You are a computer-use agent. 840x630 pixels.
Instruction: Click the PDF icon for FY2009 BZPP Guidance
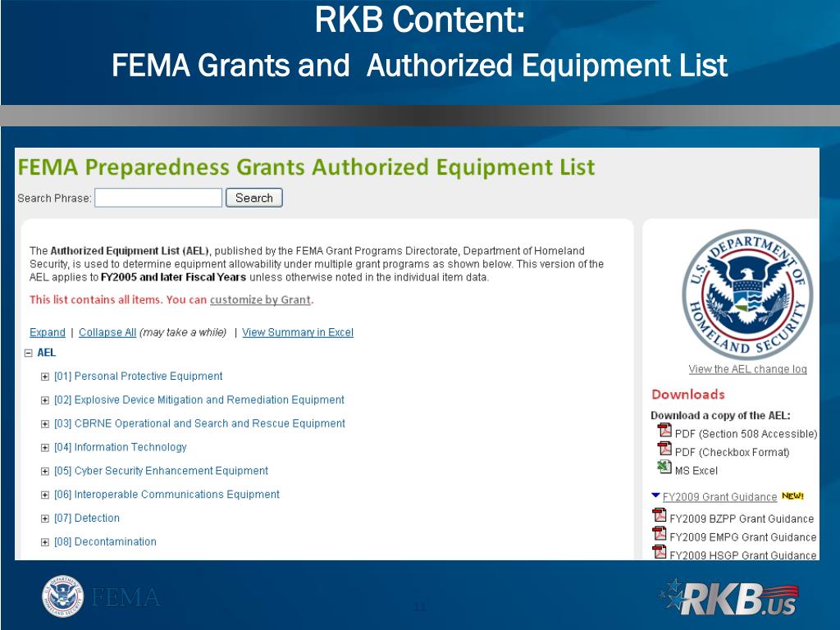[x=660, y=515]
